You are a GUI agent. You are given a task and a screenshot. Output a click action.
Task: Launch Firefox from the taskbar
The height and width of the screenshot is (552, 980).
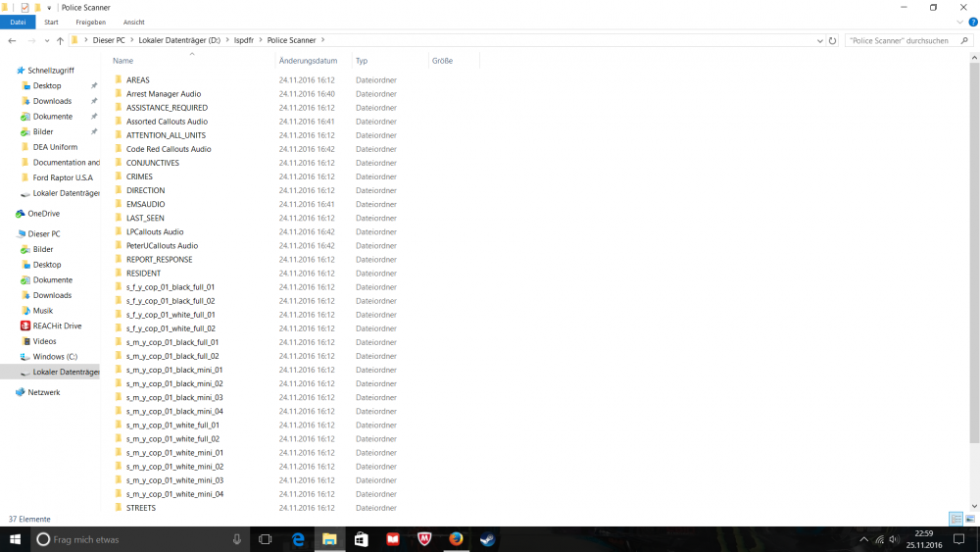click(x=457, y=539)
